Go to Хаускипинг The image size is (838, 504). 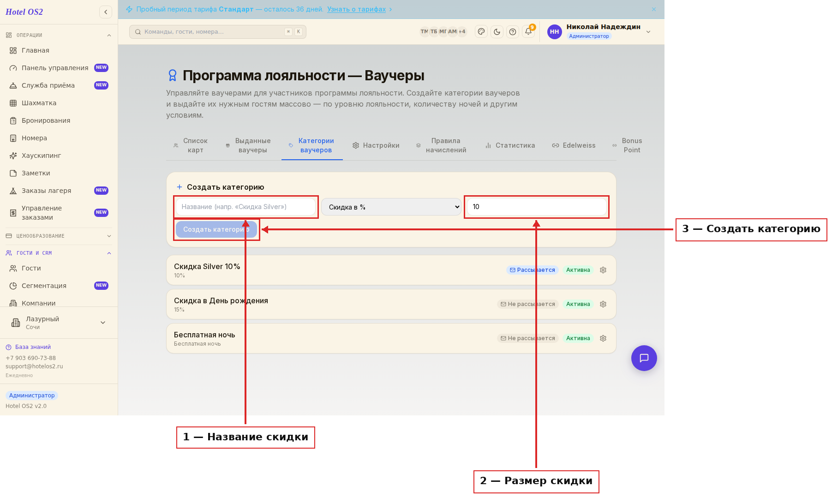click(x=59, y=156)
